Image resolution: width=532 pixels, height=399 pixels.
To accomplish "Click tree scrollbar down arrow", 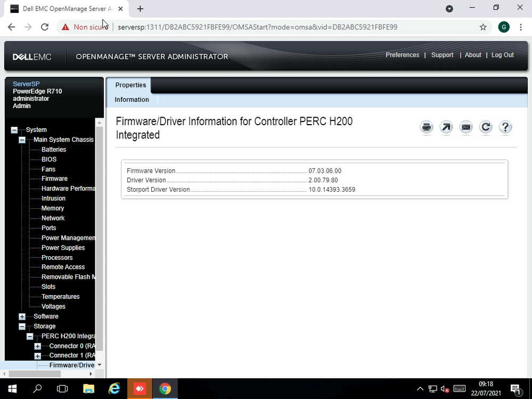I will tap(100, 365).
